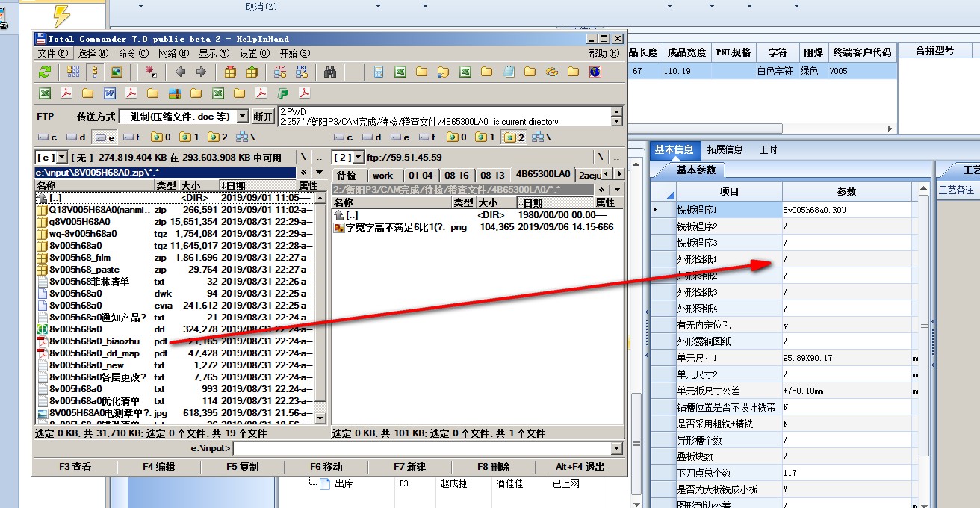This screenshot has width=980, height=508.
Task: Open left panel favorites asterisk button
Action: coord(303,173)
